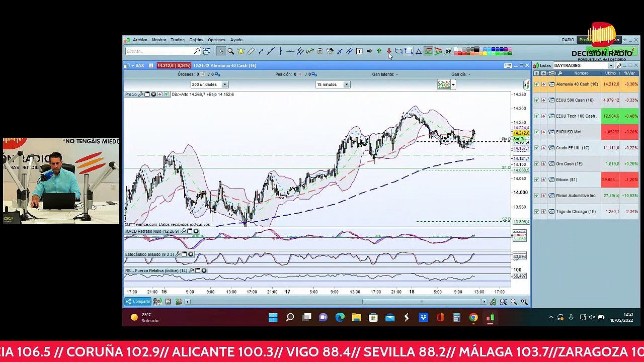Screen dimensions: 644x362
Task: Sort watchlist by Nombre column header
Action: tap(581, 73)
